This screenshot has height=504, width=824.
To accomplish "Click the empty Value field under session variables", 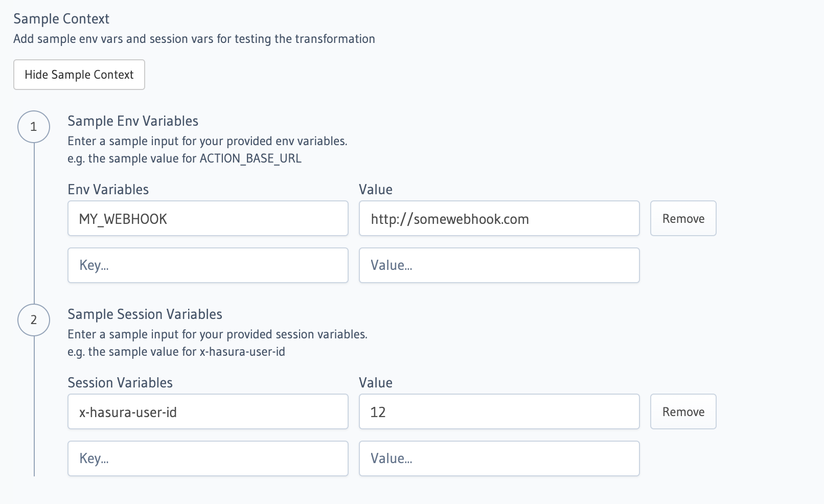I will click(499, 459).
